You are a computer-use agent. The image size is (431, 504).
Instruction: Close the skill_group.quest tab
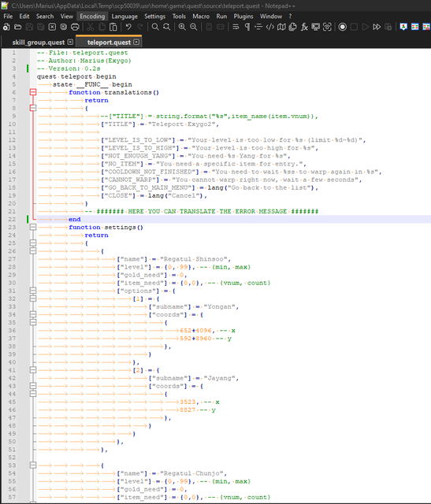(x=70, y=42)
